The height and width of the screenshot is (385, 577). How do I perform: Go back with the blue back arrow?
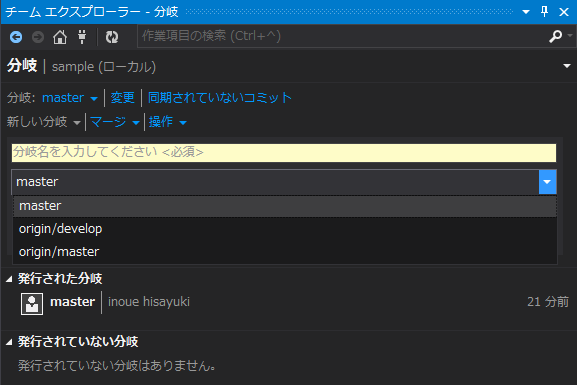(16, 37)
